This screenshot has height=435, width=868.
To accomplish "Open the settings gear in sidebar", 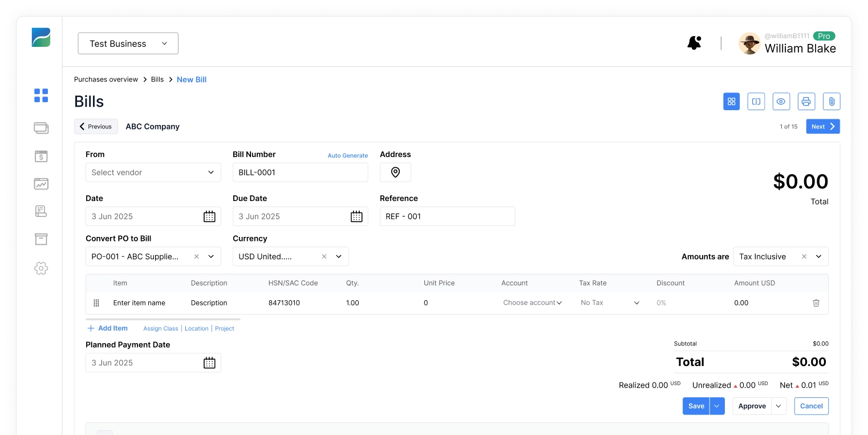I will pyautogui.click(x=41, y=268).
